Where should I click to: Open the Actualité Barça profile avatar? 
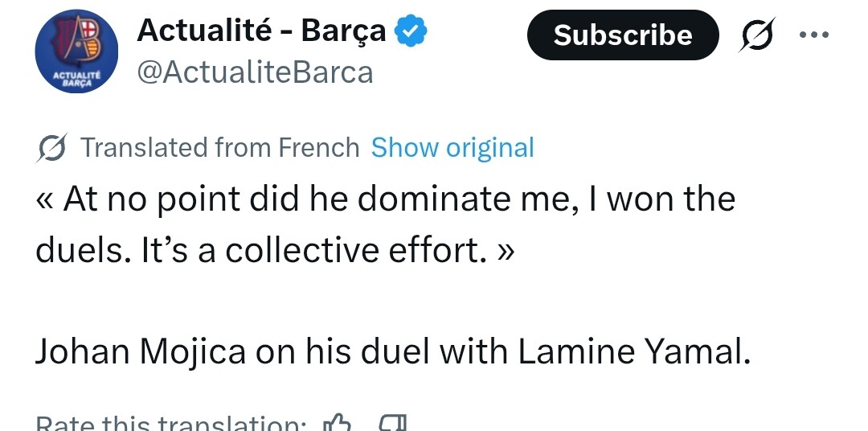76,53
